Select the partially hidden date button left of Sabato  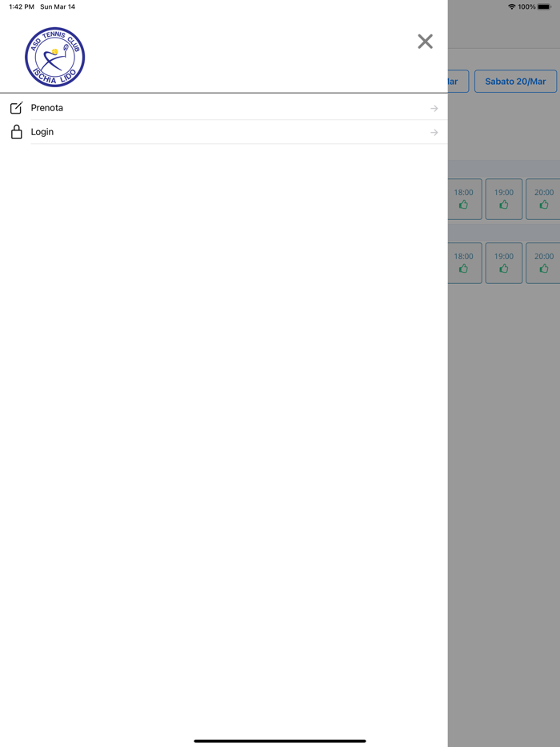458,82
